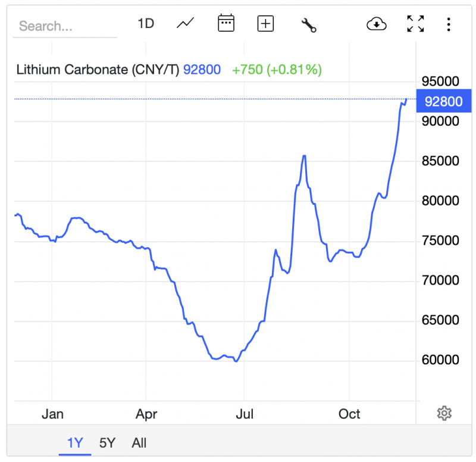
Task: Click the blue 92800 price tag on axis
Action: pyautogui.click(x=444, y=101)
